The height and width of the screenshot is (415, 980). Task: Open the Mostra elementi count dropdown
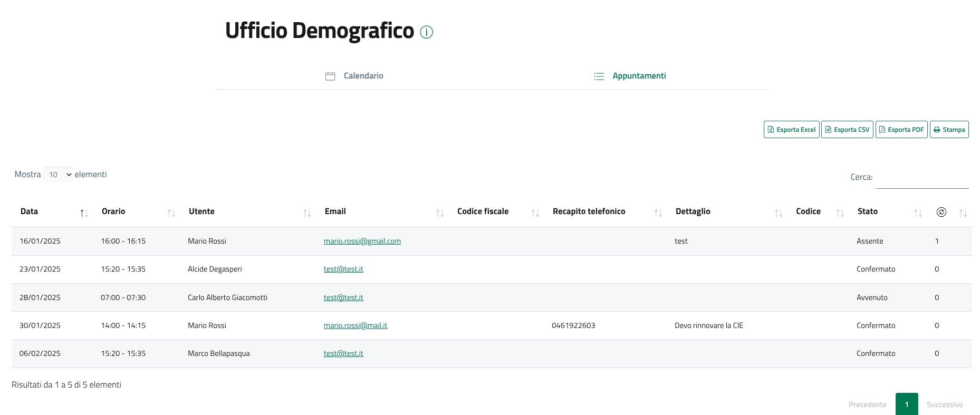tap(57, 175)
